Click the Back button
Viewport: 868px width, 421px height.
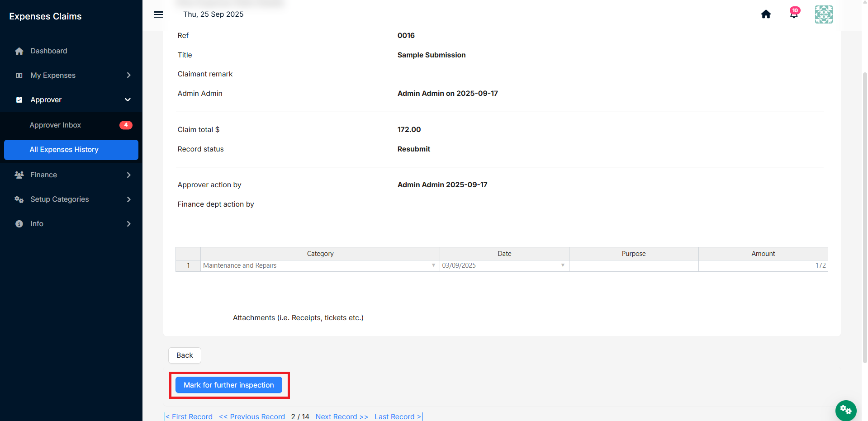click(x=185, y=355)
